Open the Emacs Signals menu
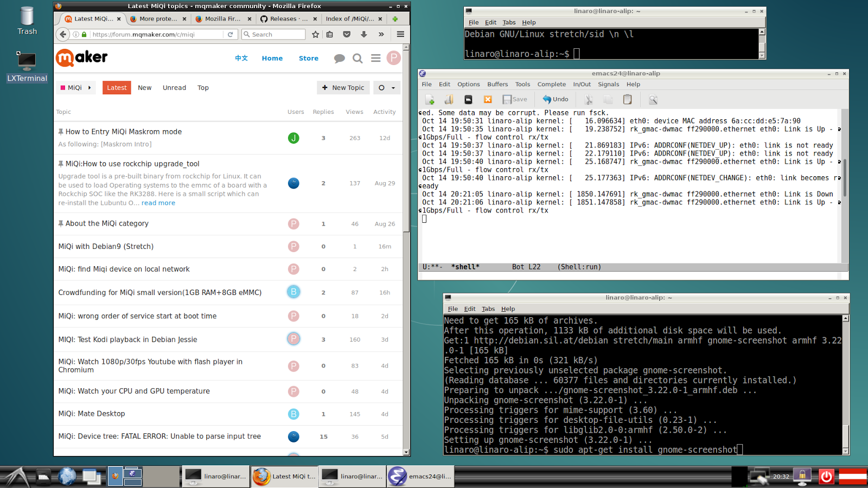 (609, 84)
